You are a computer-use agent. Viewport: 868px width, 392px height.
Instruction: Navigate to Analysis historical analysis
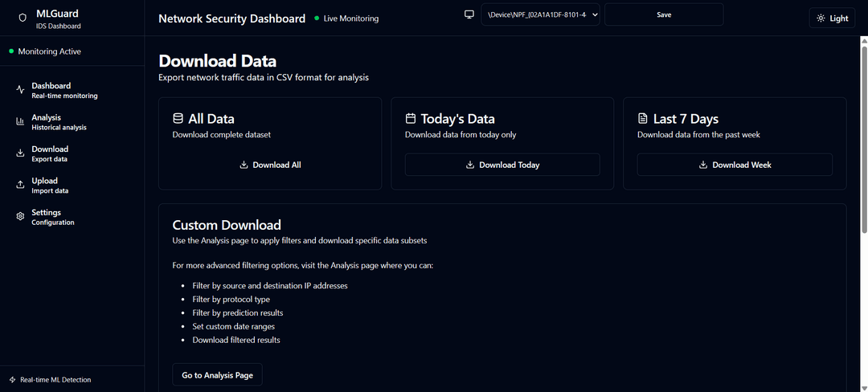59,122
